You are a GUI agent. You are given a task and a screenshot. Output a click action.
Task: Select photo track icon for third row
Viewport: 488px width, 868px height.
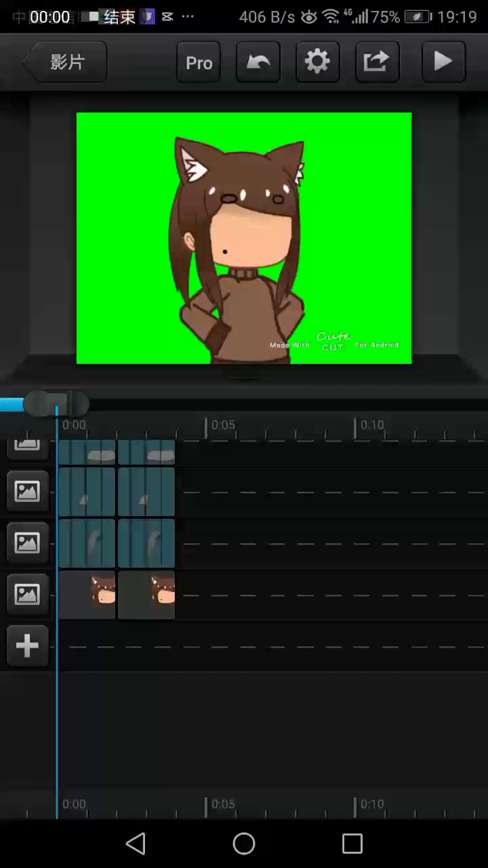coord(27,542)
